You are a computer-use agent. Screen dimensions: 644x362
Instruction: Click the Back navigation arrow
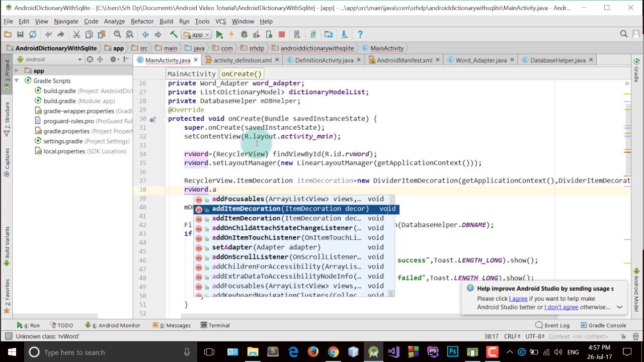pyautogui.click(x=145, y=34)
